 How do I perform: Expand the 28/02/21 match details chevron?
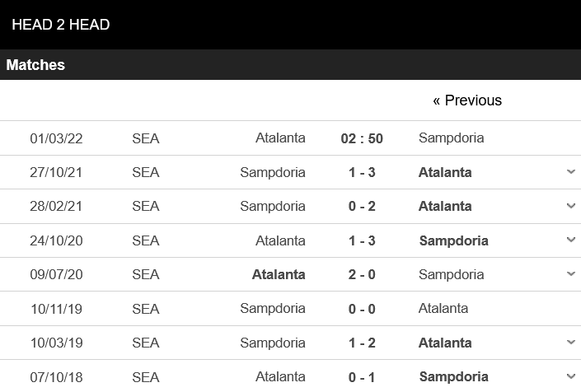(571, 206)
